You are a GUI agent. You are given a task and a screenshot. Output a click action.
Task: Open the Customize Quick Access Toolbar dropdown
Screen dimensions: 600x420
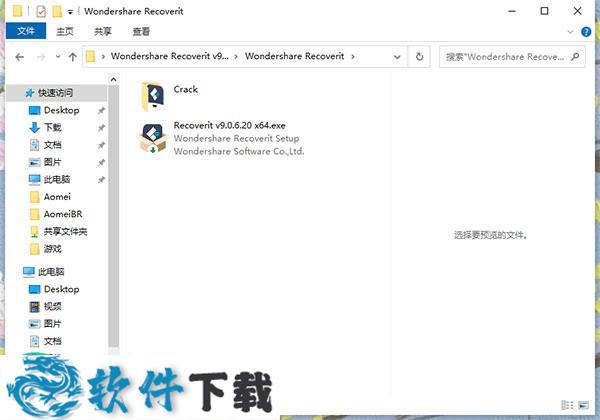(x=70, y=12)
